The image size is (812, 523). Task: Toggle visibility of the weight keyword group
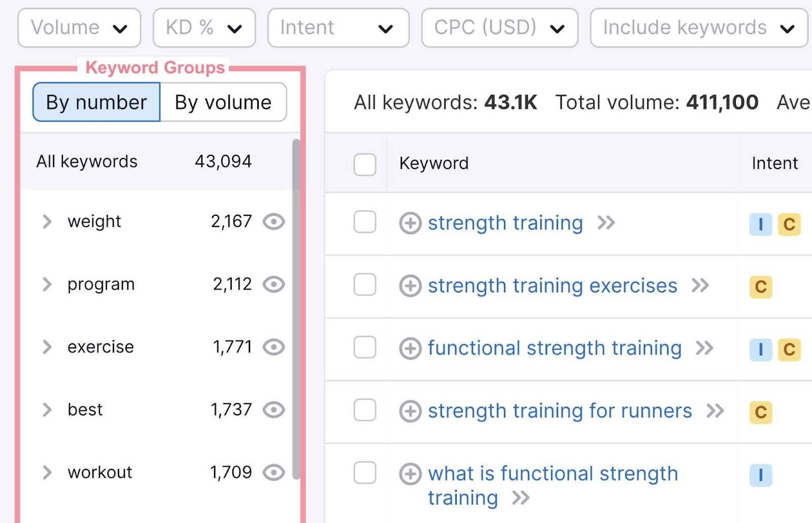pyautogui.click(x=274, y=221)
